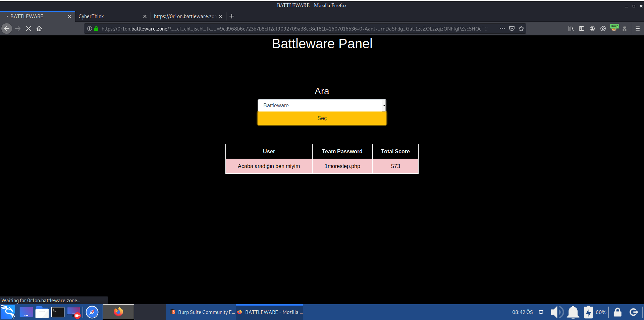Open the Firefox account icon

(592, 29)
